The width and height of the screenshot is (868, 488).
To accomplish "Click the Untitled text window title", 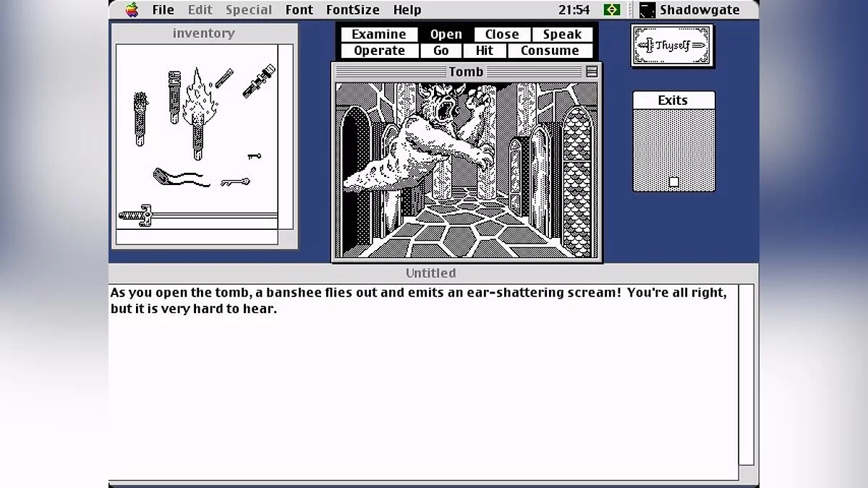I will pyautogui.click(x=430, y=273).
